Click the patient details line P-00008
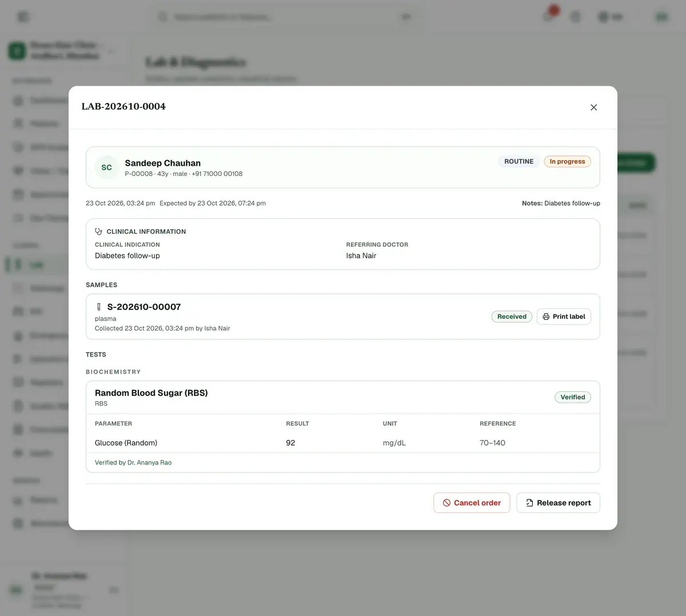 coord(184,174)
